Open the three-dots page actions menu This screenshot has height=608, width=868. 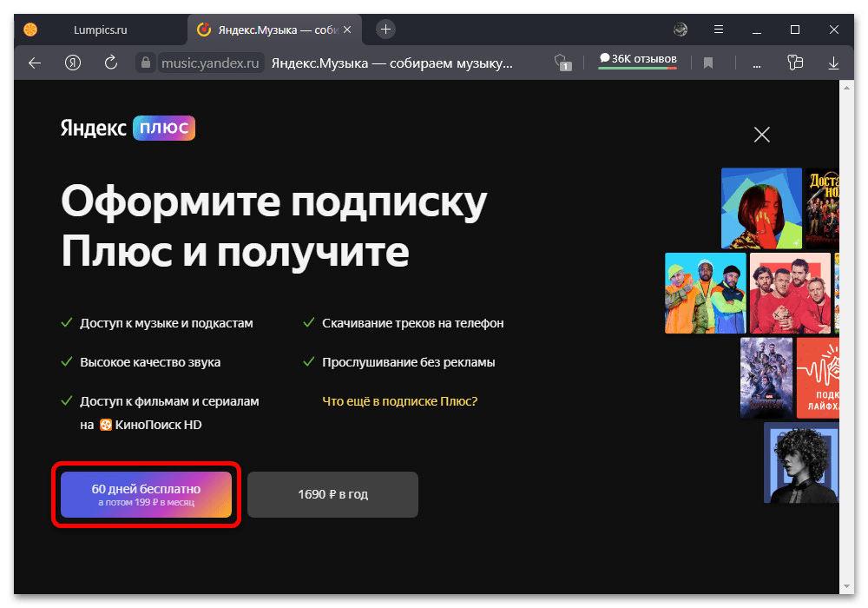coord(757,63)
